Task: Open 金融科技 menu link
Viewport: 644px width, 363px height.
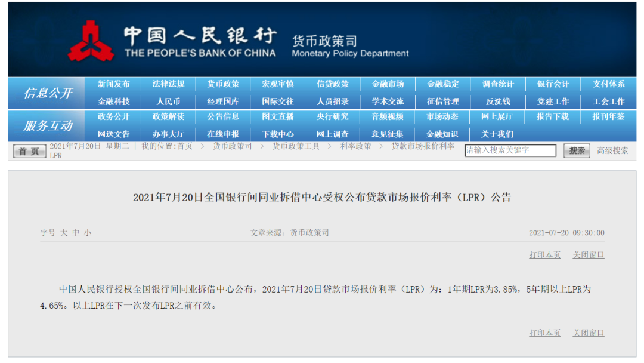Action: (x=113, y=101)
